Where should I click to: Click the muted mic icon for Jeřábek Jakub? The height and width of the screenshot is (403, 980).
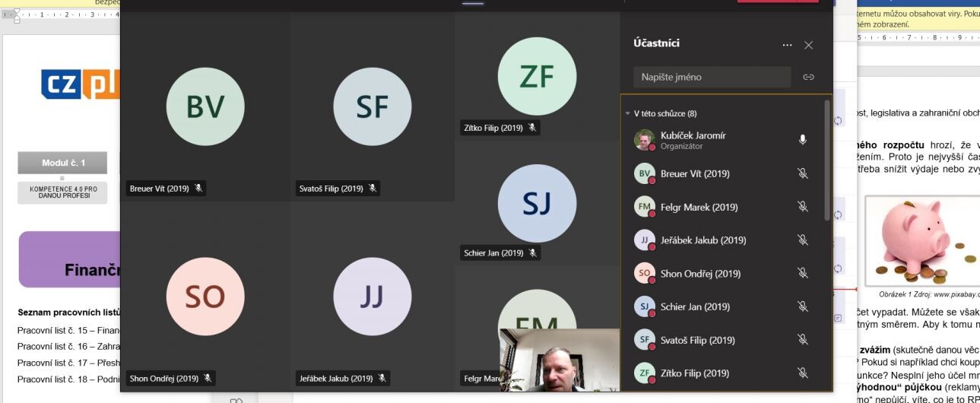coord(802,240)
